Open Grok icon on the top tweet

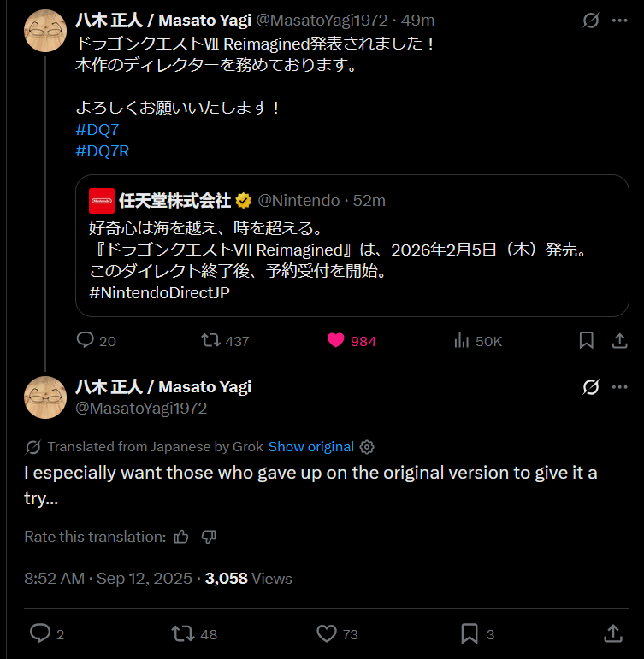[590, 20]
